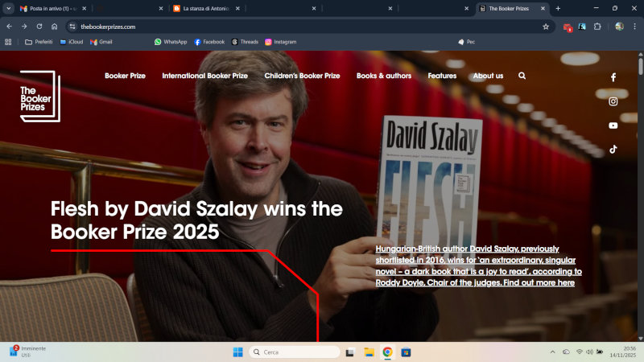Click the website search magnifier icon
The image size is (644, 362).
point(522,76)
